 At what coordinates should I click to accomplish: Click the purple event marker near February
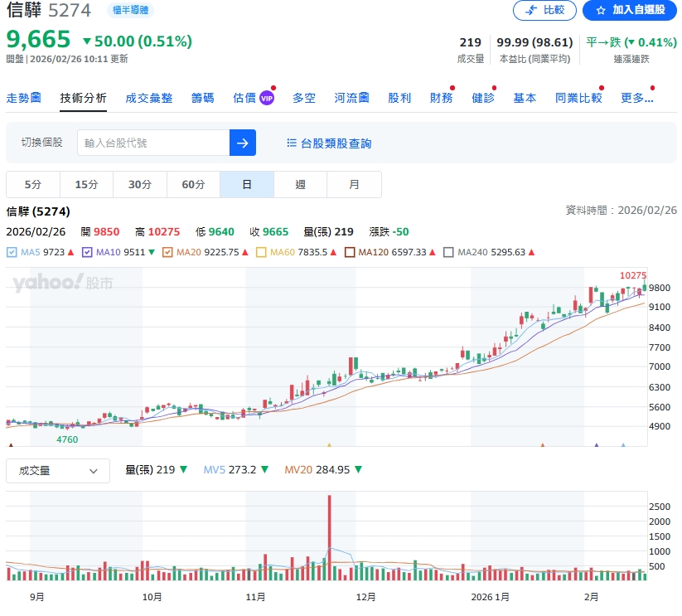point(597,446)
